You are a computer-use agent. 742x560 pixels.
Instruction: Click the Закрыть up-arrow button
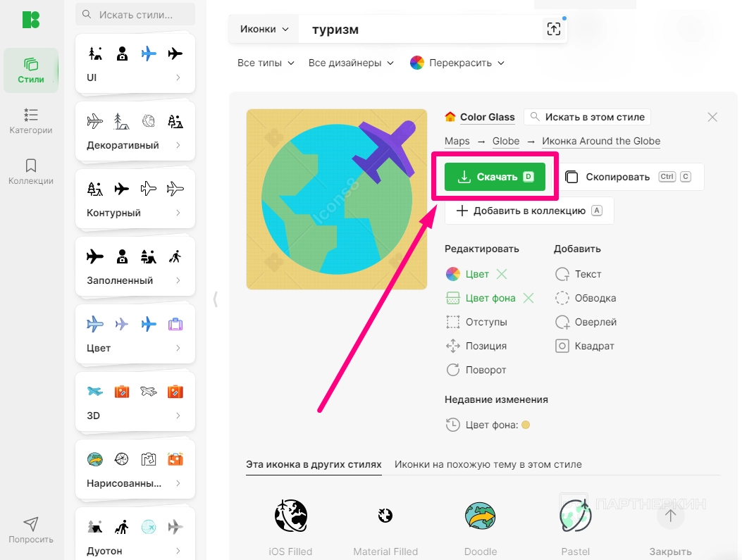coord(671,516)
